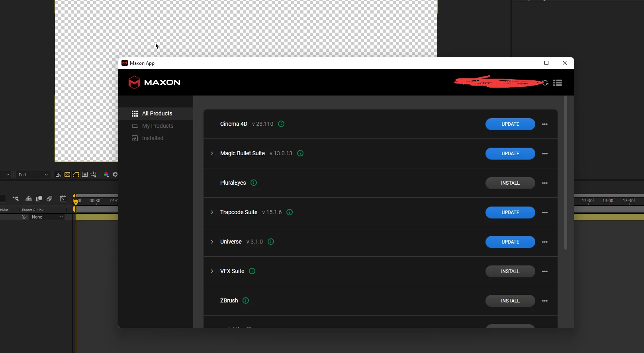The width and height of the screenshot is (644, 353).
Task: Click version v 15.1.6 text
Action: coord(272,212)
